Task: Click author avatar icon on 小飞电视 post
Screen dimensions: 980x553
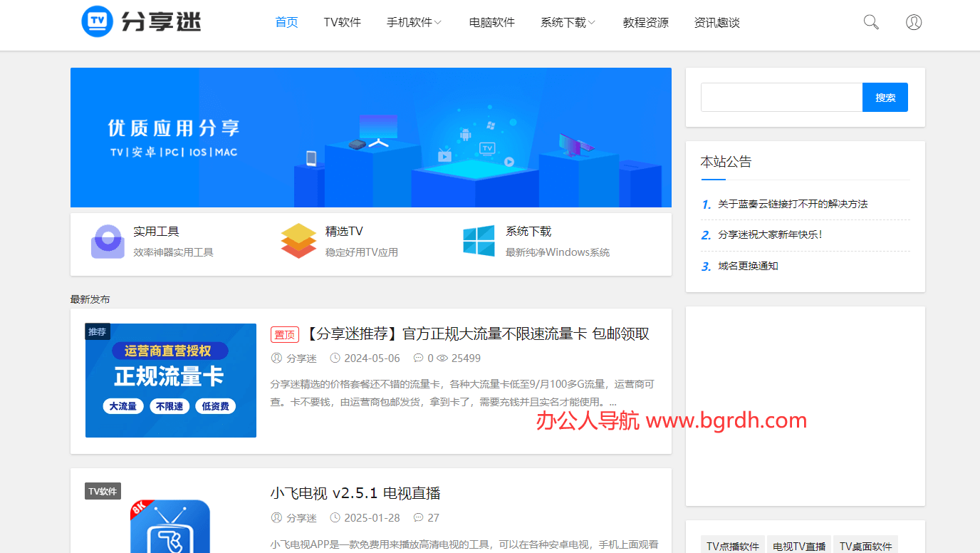Action: [x=276, y=518]
